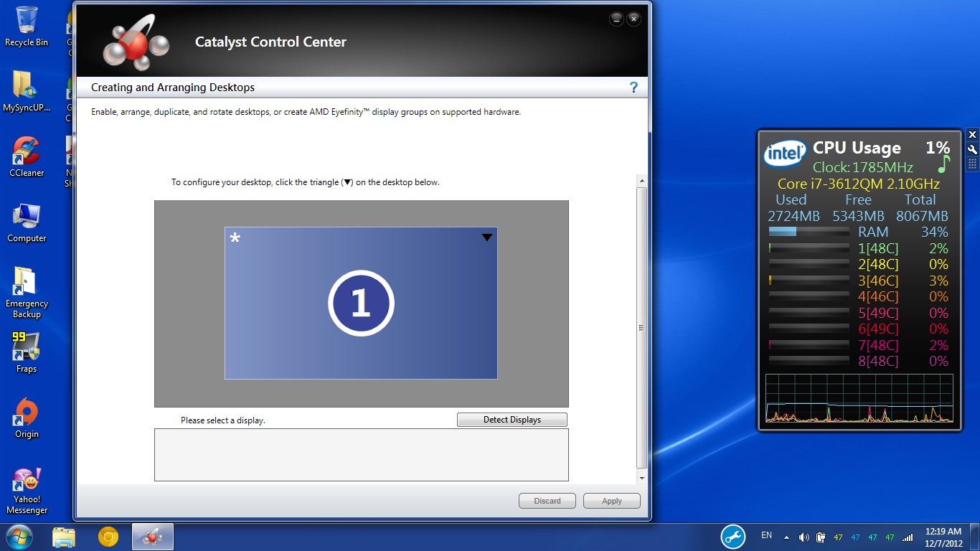Screen dimensions: 980x551
Task: Click the 'CPU Usage' gadget title
Action: tap(857, 148)
